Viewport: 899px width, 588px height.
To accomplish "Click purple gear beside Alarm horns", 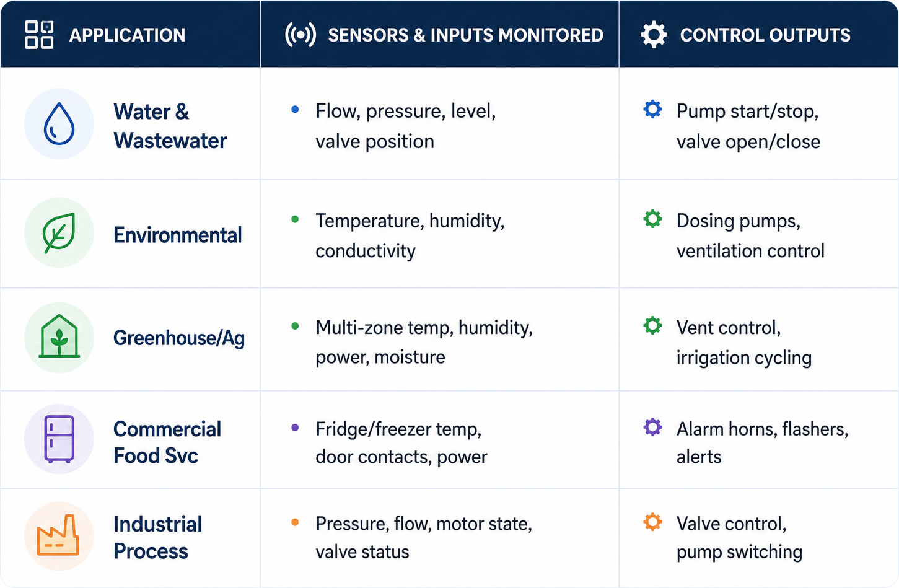I will click(652, 427).
